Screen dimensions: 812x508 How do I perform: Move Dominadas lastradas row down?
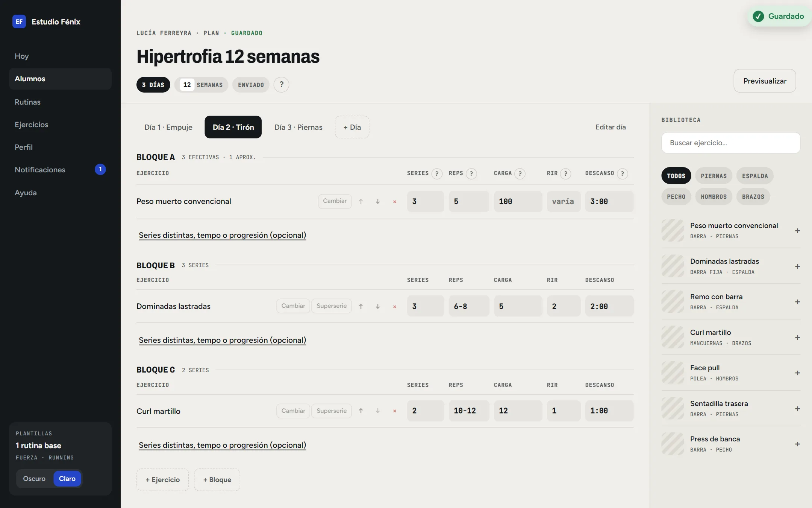pyautogui.click(x=378, y=306)
